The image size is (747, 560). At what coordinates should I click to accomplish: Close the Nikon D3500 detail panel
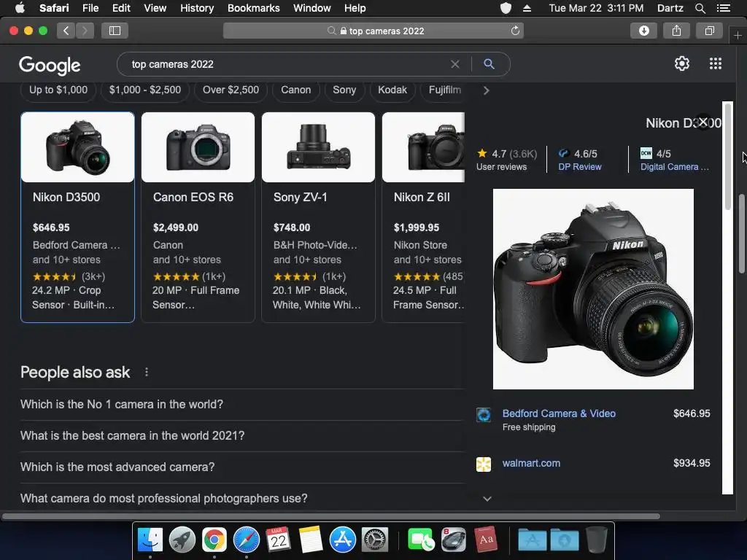click(x=703, y=122)
